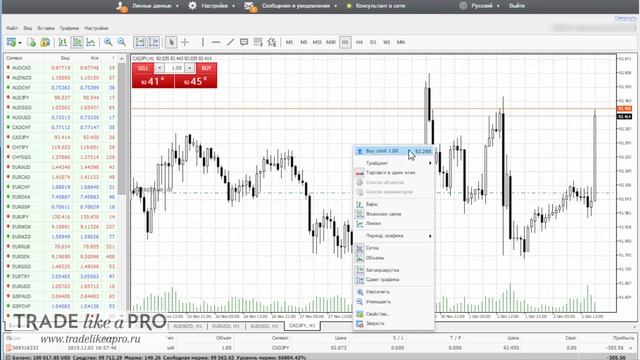Click the new order toolbar icon

(x=11, y=42)
